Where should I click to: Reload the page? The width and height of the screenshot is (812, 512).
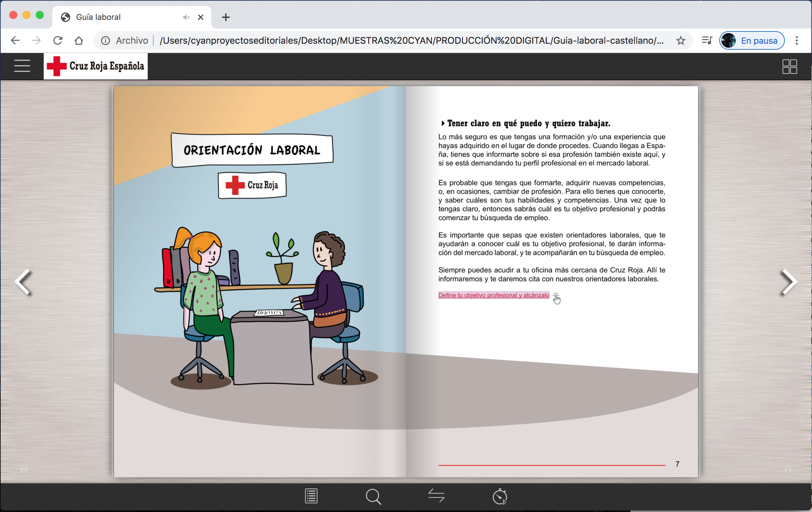pyautogui.click(x=58, y=40)
